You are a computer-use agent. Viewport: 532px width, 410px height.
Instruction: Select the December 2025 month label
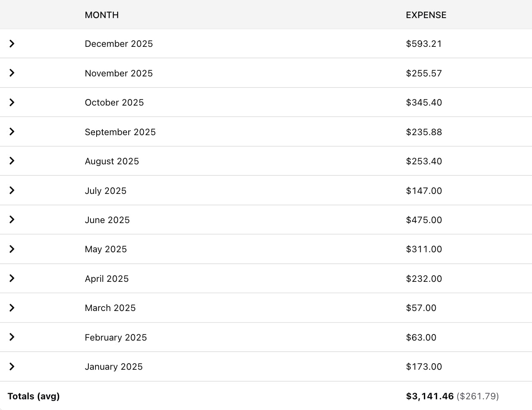(x=118, y=44)
